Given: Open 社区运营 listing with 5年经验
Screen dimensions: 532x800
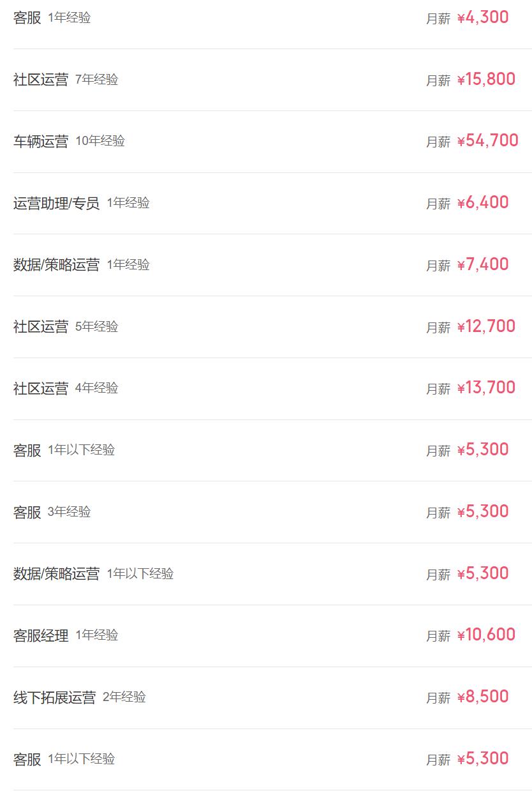Looking at the screenshot, I should click(x=41, y=327).
